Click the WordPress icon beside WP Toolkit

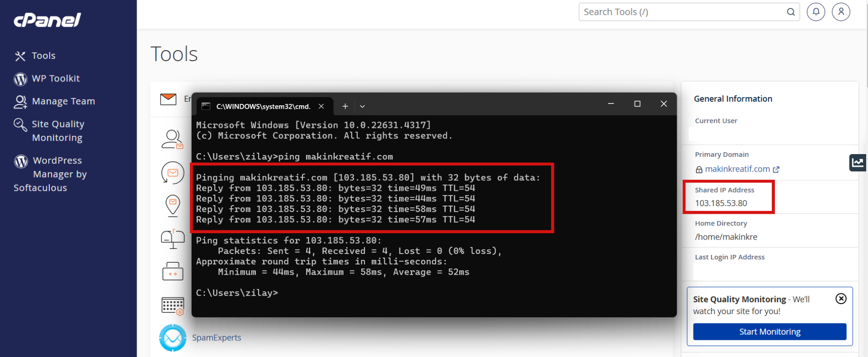[x=20, y=79]
